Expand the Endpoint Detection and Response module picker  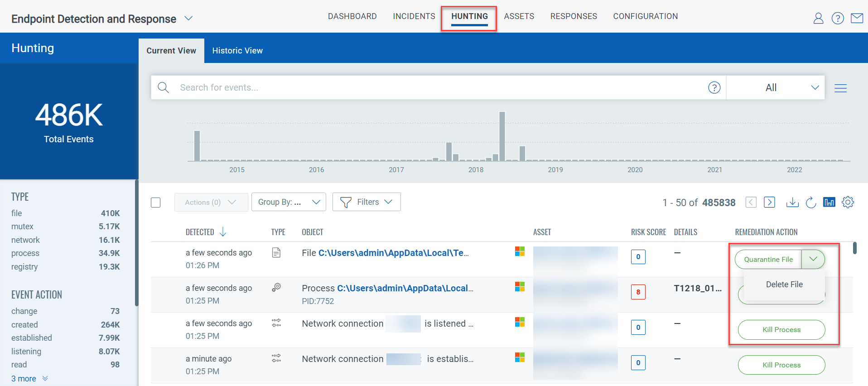(188, 19)
